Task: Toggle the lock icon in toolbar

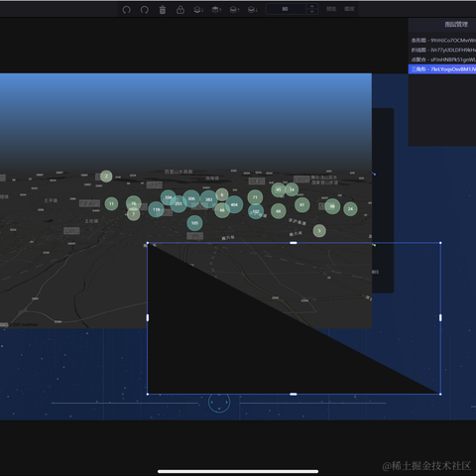Action: tap(180, 10)
